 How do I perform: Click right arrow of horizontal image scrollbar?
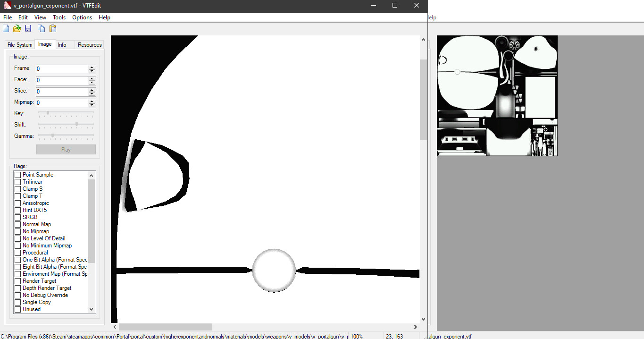(x=415, y=327)
